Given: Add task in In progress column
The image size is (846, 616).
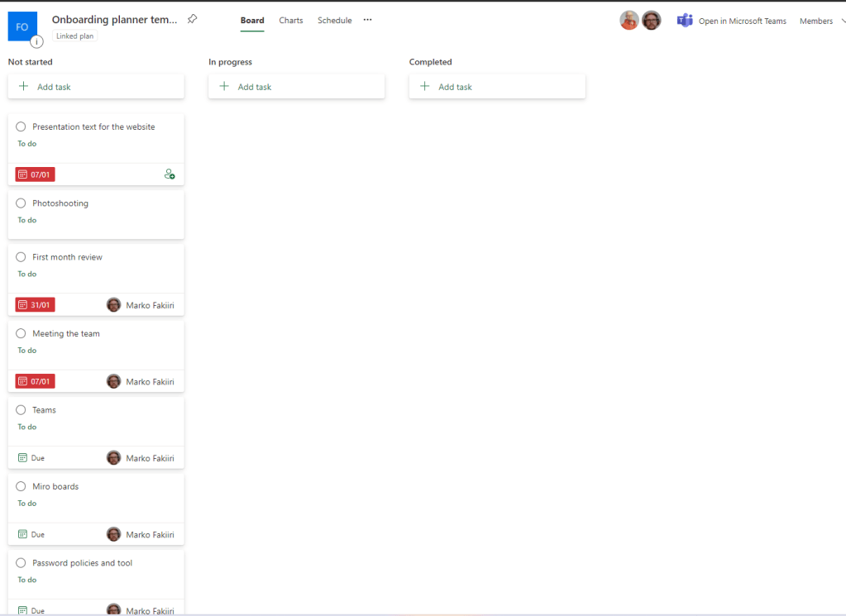Looking at the screenshot, I should pos(254,87).
